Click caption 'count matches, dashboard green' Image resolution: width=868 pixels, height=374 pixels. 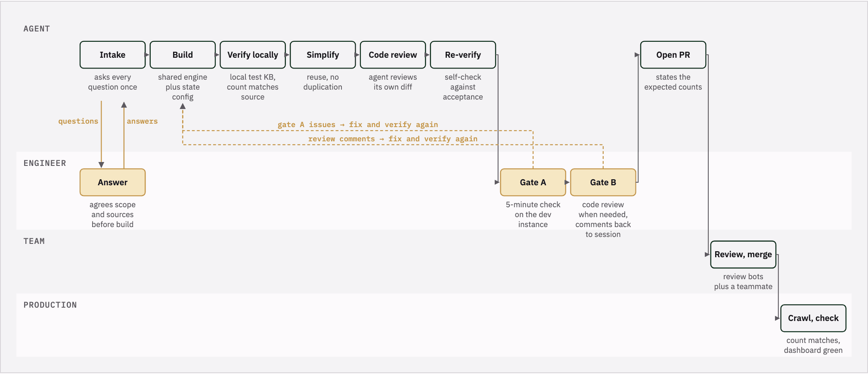[813, 345]
